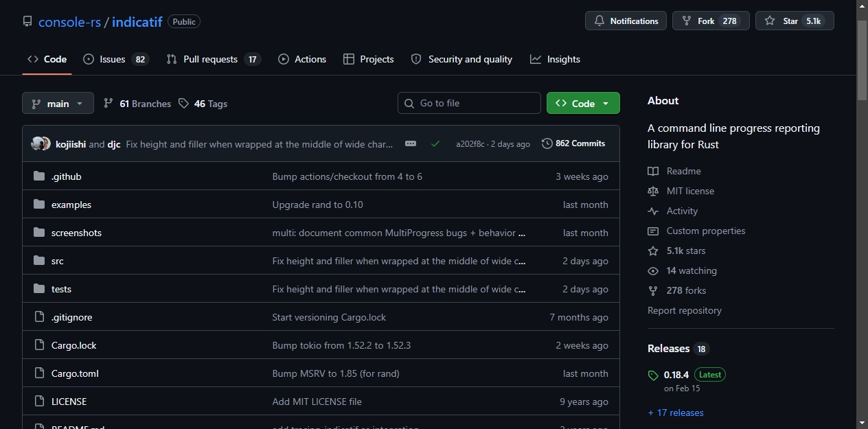
Task: Open the commit message ellipsis expander
Action: 411,143
